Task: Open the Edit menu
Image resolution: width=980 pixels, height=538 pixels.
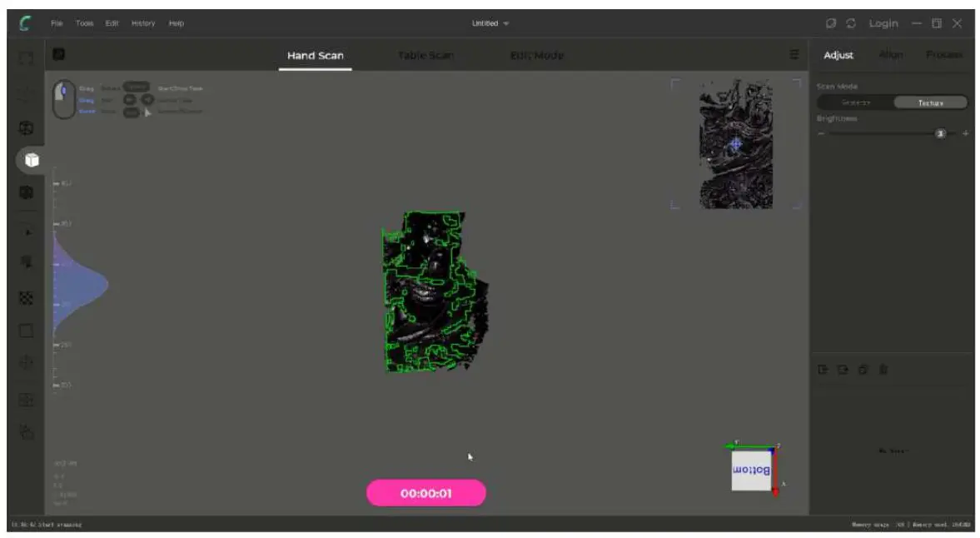Action: pyautogui.click(x=112, y=23)
